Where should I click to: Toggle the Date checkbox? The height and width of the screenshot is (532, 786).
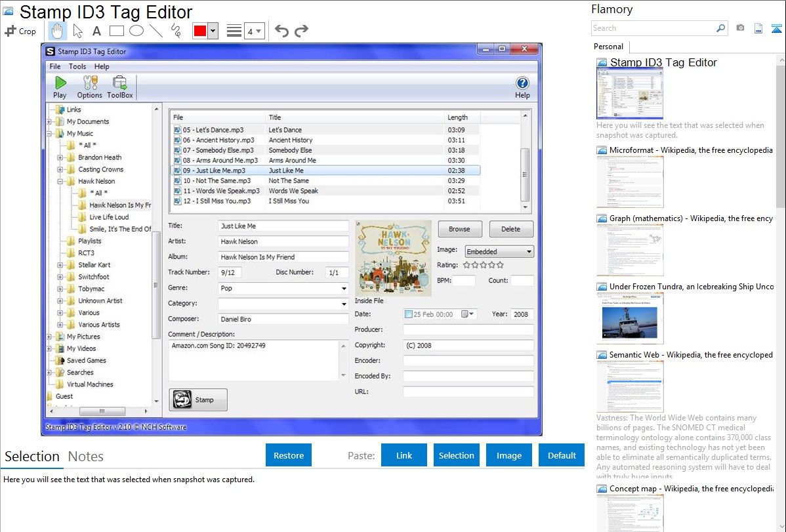(x=409, y=314)
